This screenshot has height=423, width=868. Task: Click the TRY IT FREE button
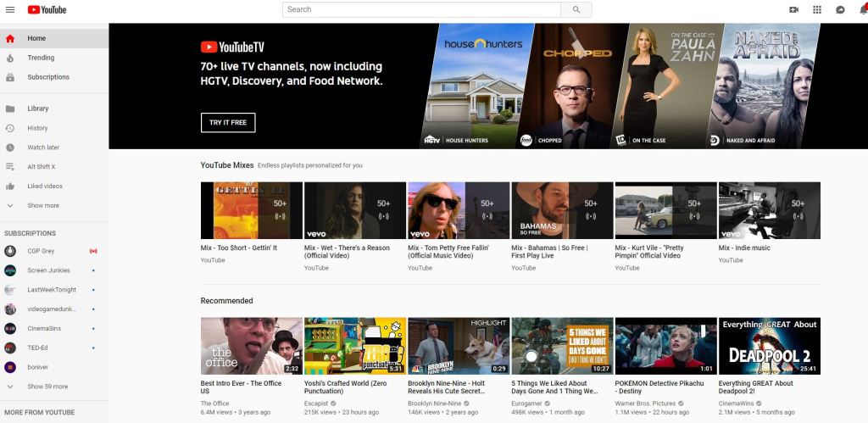228,123
